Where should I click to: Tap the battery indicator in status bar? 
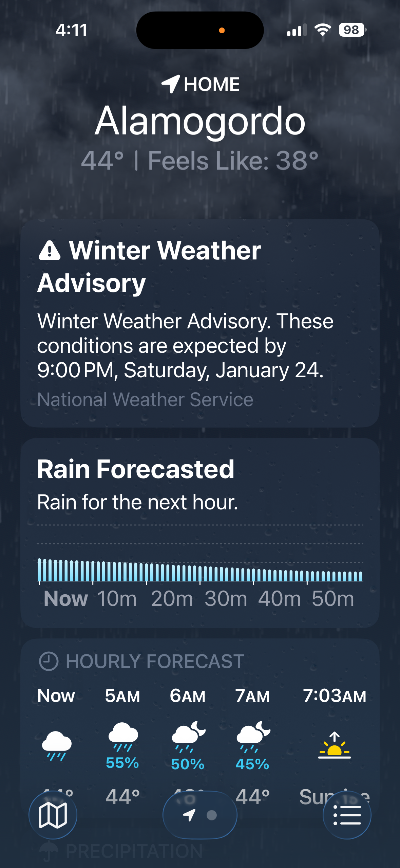pos(352,30)
